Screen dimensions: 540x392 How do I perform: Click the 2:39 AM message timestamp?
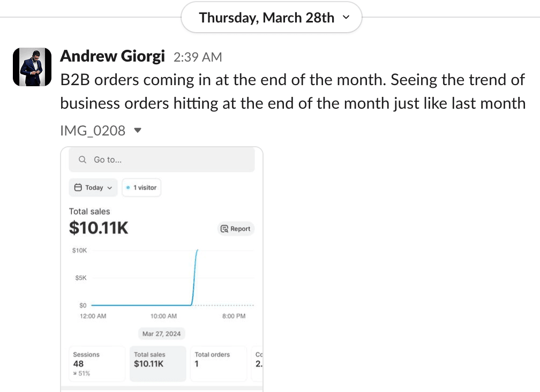pyautogui.click(x=198, y=57)
